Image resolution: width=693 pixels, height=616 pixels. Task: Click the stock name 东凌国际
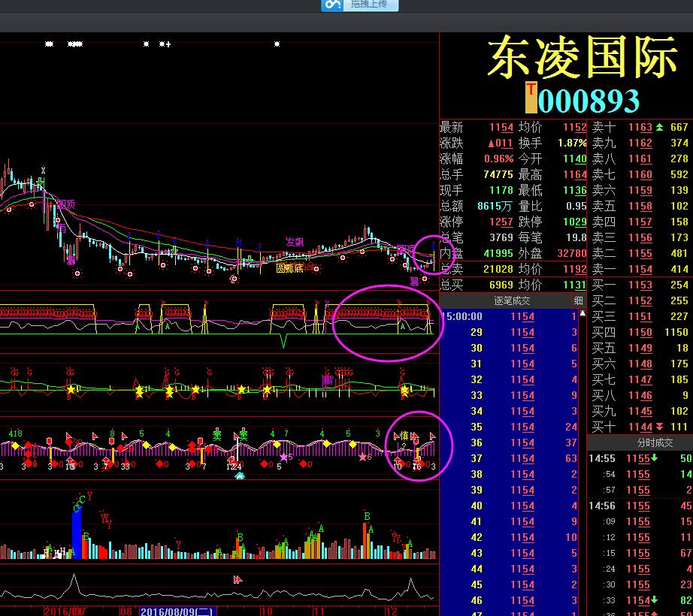coord(583,56)
